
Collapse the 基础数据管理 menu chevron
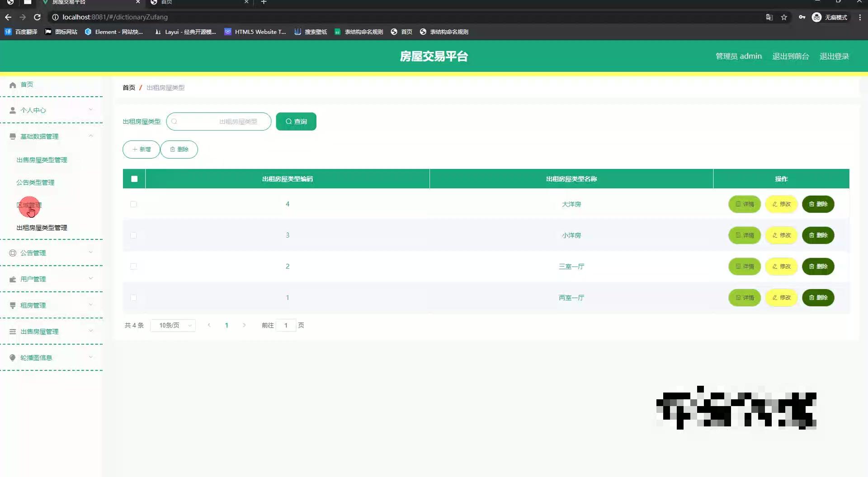(91, 136)
